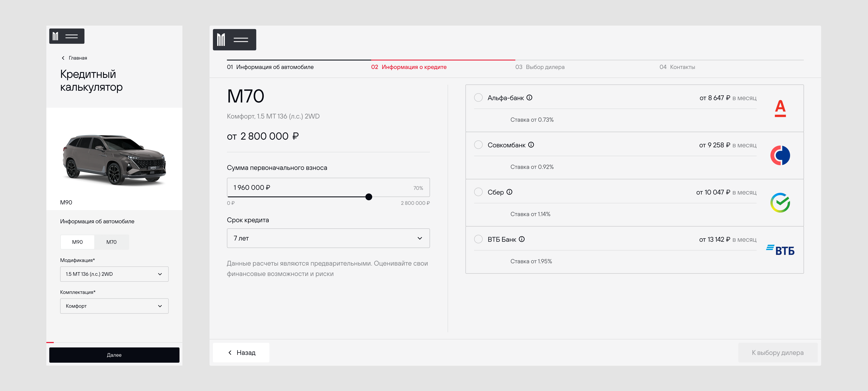Open step 02 Информация о кредите
Screen dimensions: 868x391
pyautogui.click(x=409, y=67)
